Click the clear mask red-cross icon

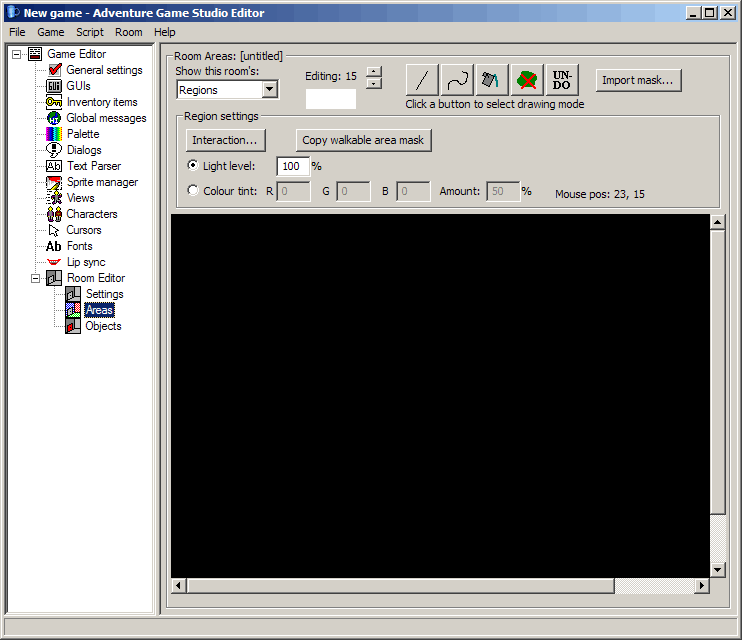tap(527, 80)
